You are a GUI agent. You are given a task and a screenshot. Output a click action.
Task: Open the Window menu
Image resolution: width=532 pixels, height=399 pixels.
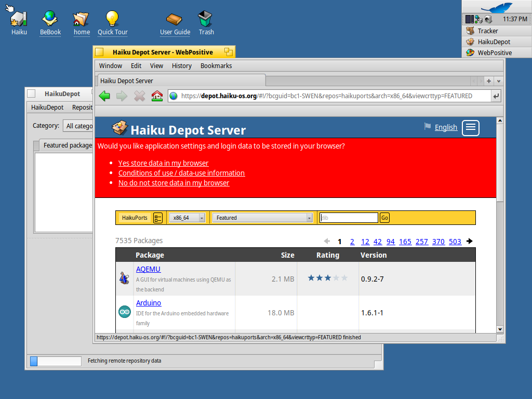click(x=110, y=66)
